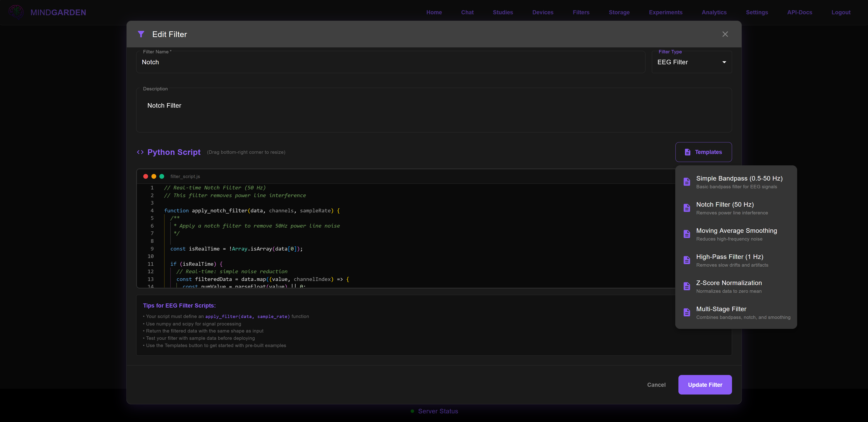Open Filters in the top navigation
868x422 pixels.
[581, 12]
